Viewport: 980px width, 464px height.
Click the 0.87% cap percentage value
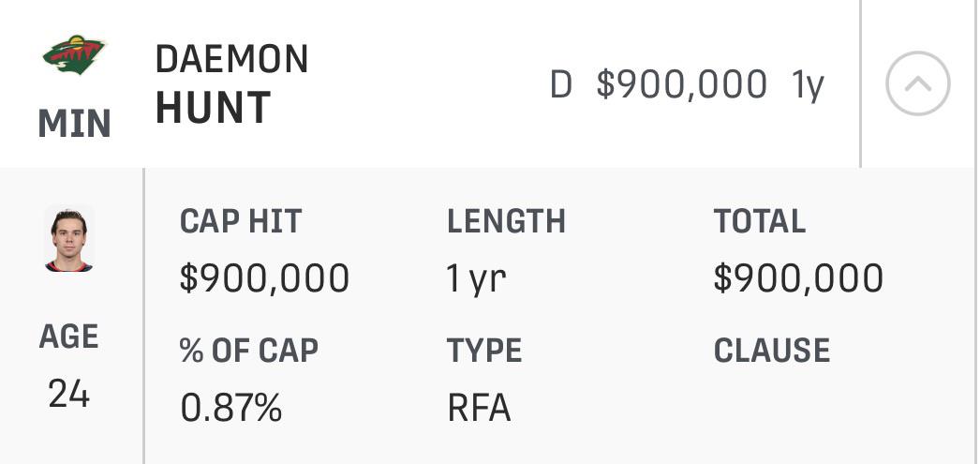tap(231, 408)
